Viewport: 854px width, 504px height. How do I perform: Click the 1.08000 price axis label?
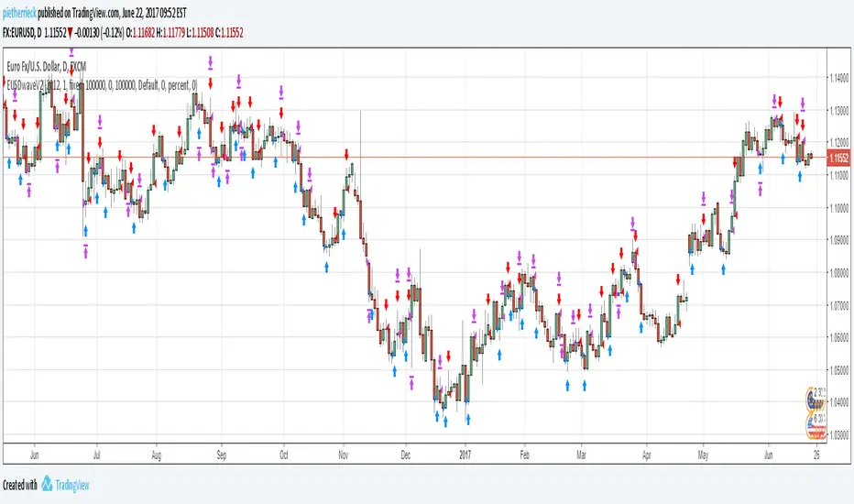pos(838,272)
